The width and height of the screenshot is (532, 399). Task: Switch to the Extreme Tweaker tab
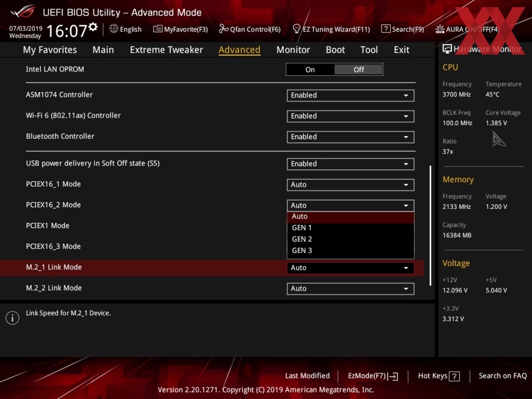pos(166,50)
